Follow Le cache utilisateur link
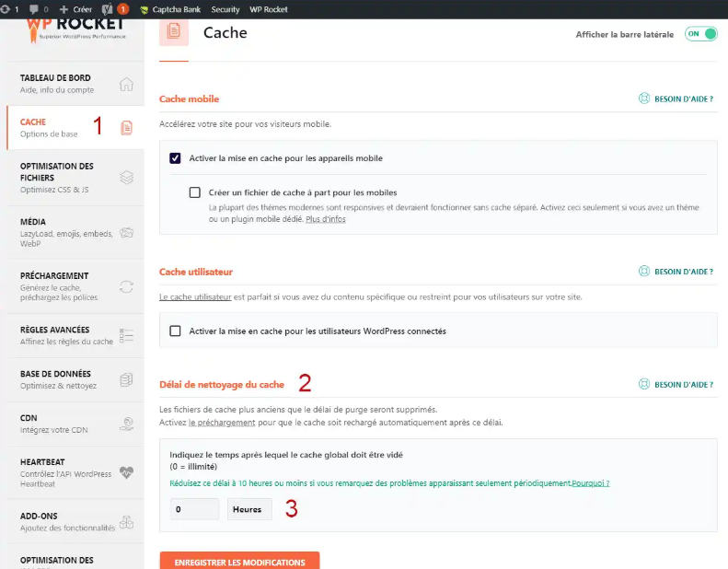Screen dimensions: 728x569 tap(195, 296)
